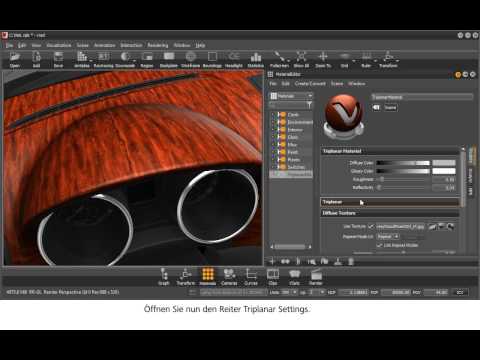This screenshot has width=480, height=360.
Task: Expand the Triplanar settings section
Action: pos(390,202)
